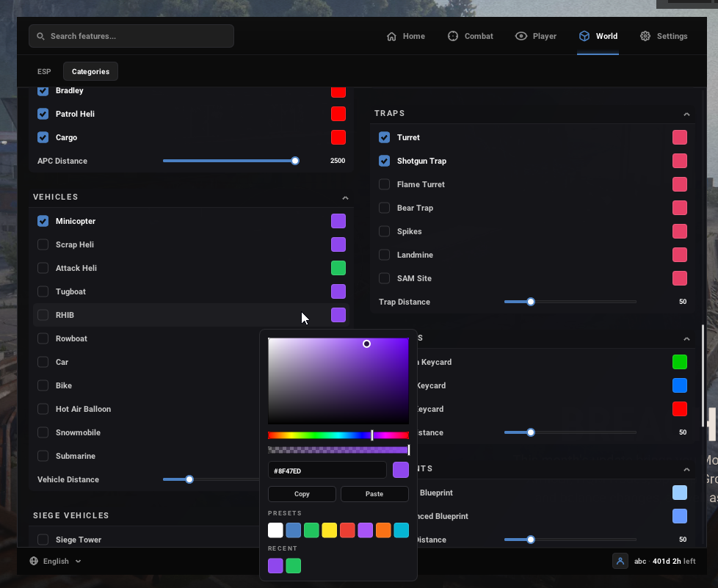
Task: Uncheck the Patrol Heli checkbox
Action: pyautogui.click(x=43, y=114)
